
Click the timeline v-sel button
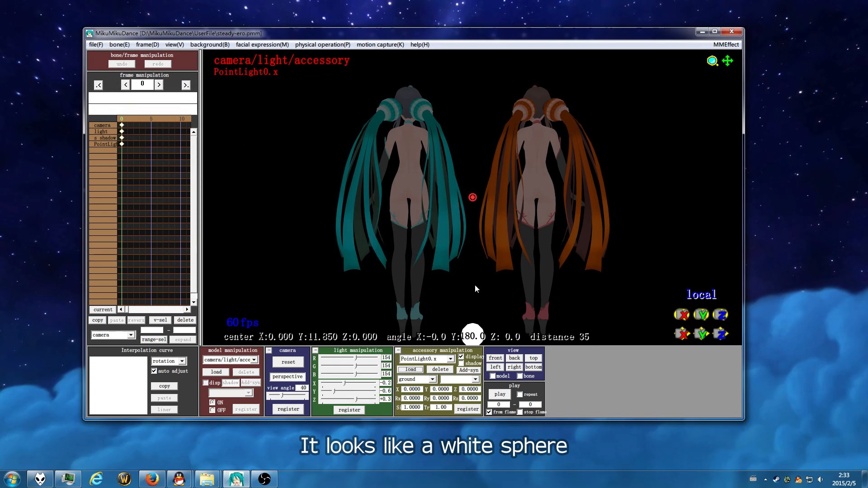point(160,320)
